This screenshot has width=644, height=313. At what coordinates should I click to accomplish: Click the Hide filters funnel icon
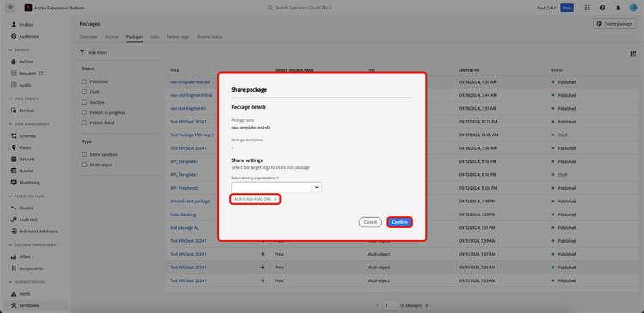point(82,52)
